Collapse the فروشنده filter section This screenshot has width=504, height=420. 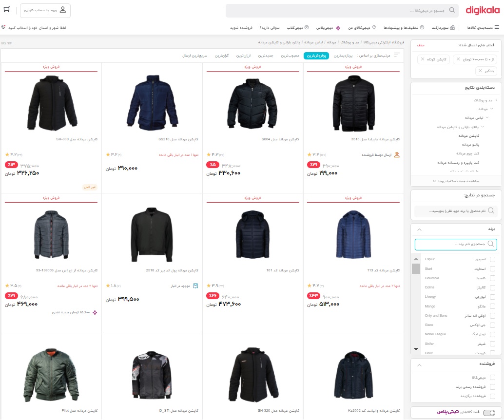point(420,363)
